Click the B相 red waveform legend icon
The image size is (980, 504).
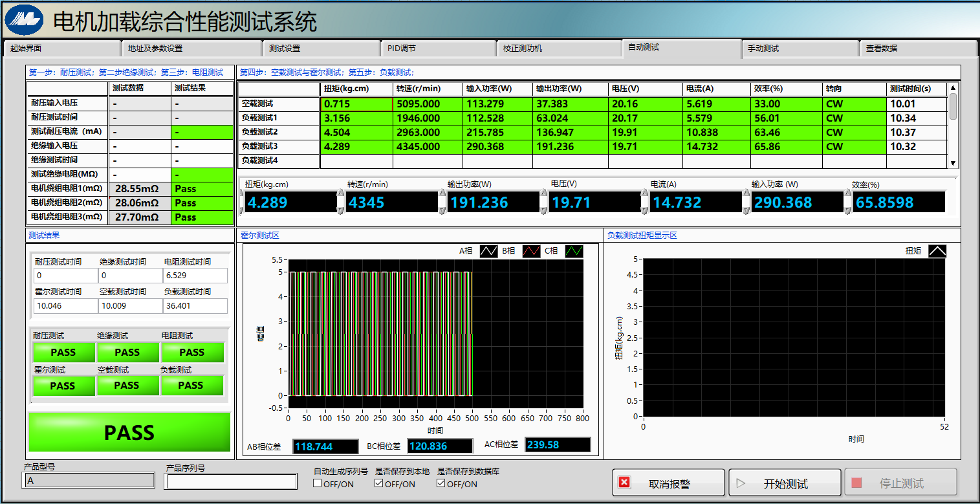click(x=531, y=252)
